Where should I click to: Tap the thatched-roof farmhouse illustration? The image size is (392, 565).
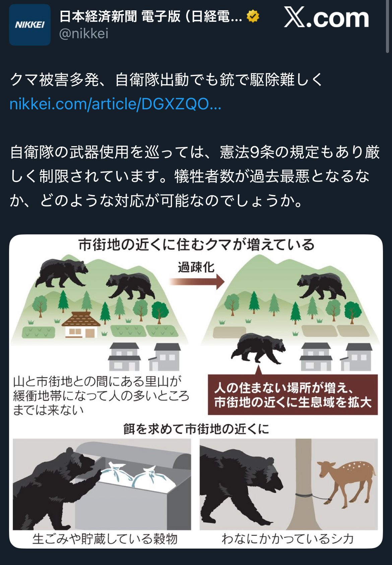pos(81,324)
